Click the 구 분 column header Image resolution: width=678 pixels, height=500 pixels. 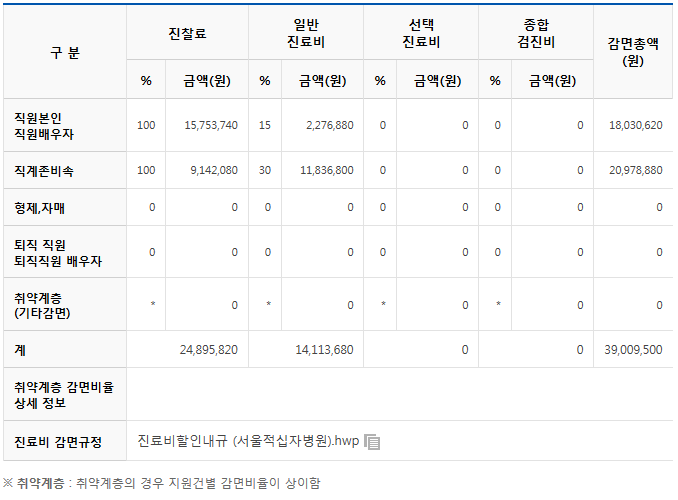click(x=65, y=53)
